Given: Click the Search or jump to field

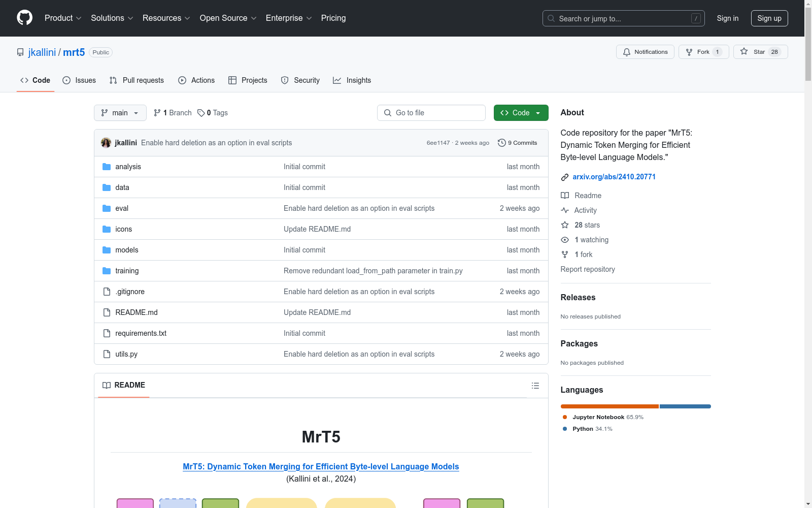Looking at the screenshot, I should coord(624,18).
